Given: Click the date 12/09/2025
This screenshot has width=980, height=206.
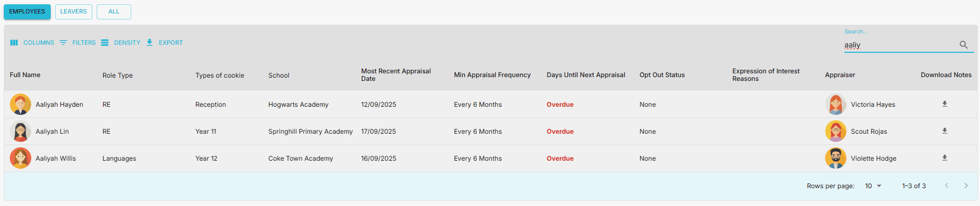Looking at the screenshot, I should click(x=379, y=105).
